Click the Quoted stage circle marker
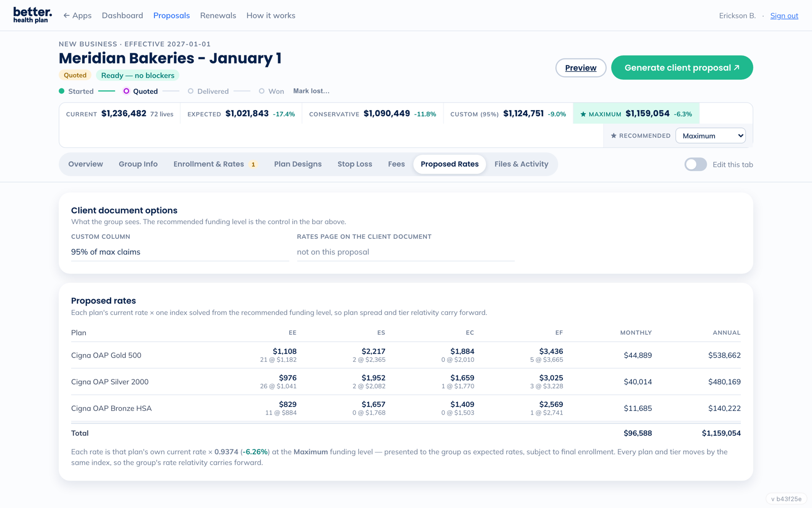The width and height of the screenshot is (812, 508). click(x=126, y=91)
